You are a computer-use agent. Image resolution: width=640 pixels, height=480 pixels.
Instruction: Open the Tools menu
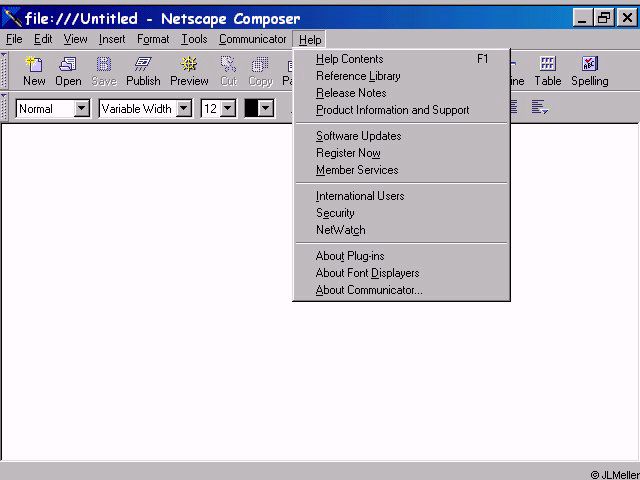click(194, 39)
